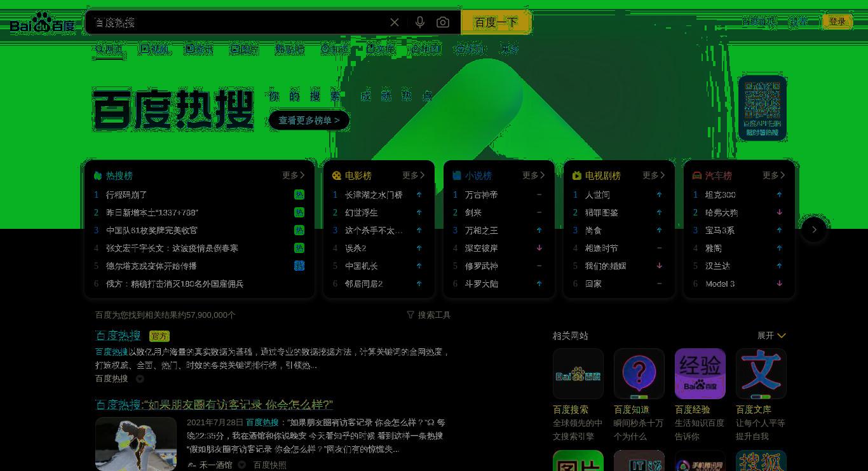Open the 设置 menu in the header

(798, 22)
